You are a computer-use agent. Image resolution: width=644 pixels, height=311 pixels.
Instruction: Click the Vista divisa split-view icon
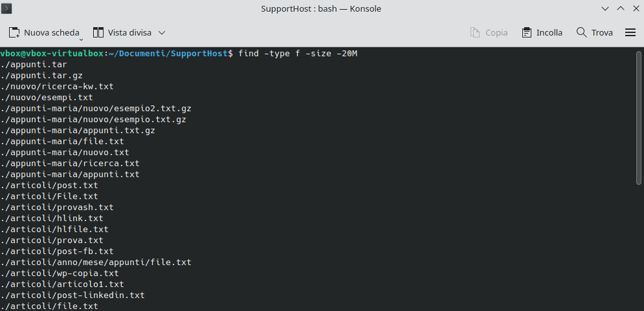pyautogui.click(x=98, y=32)
